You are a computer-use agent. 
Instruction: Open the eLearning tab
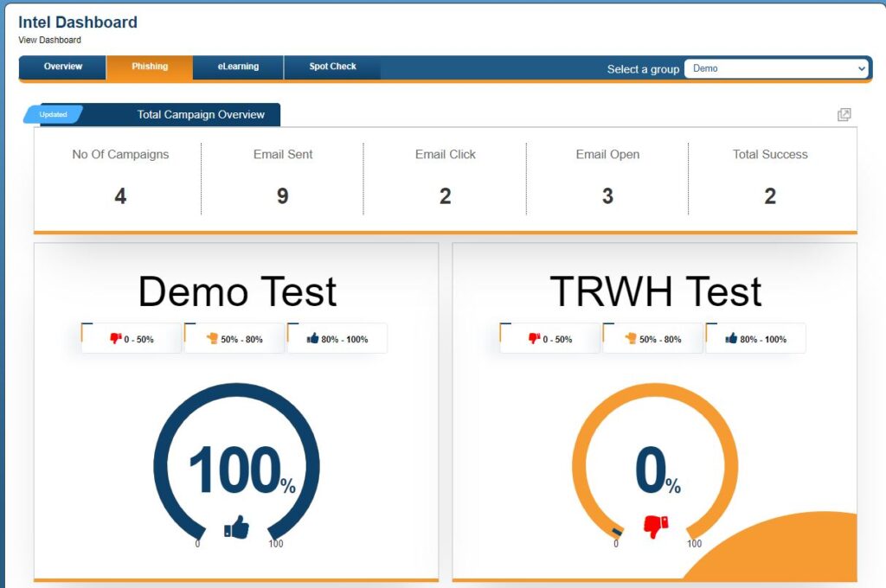pos(238,67)
